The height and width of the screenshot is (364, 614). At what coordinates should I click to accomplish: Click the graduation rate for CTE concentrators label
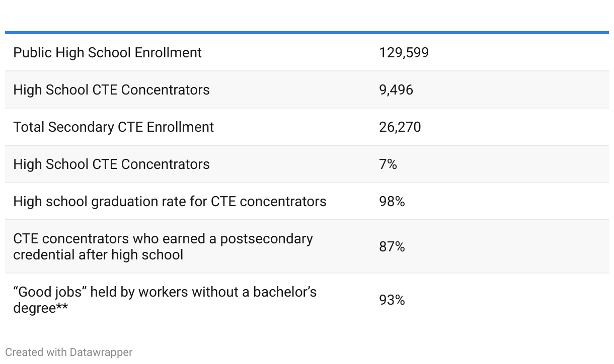coord(170,202)
